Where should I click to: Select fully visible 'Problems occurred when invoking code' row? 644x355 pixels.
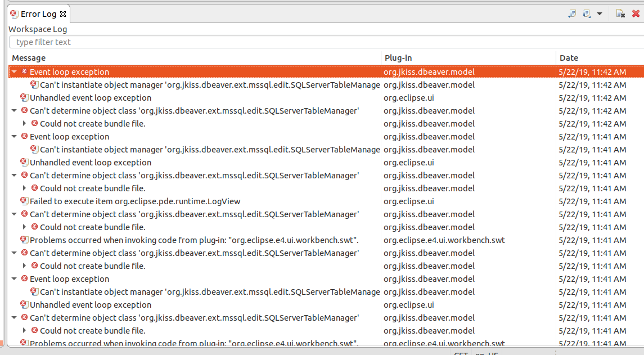point(327,240)
